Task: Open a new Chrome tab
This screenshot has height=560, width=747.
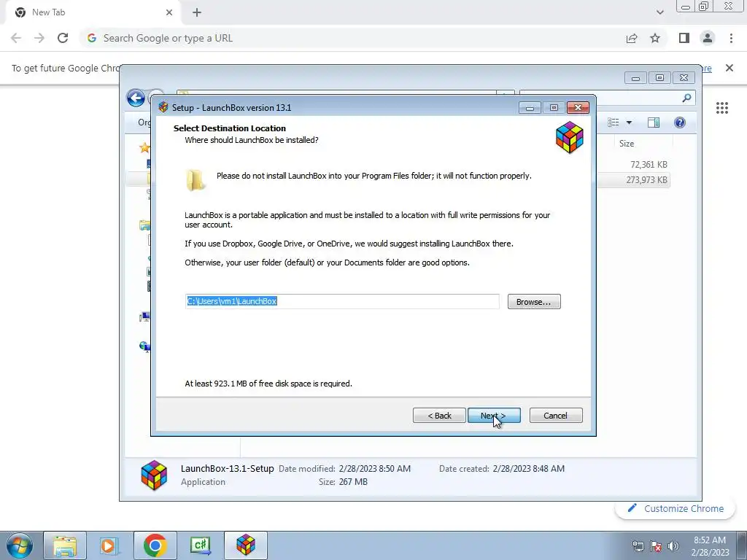Action: pyautogui.click(x=197, y=12)
